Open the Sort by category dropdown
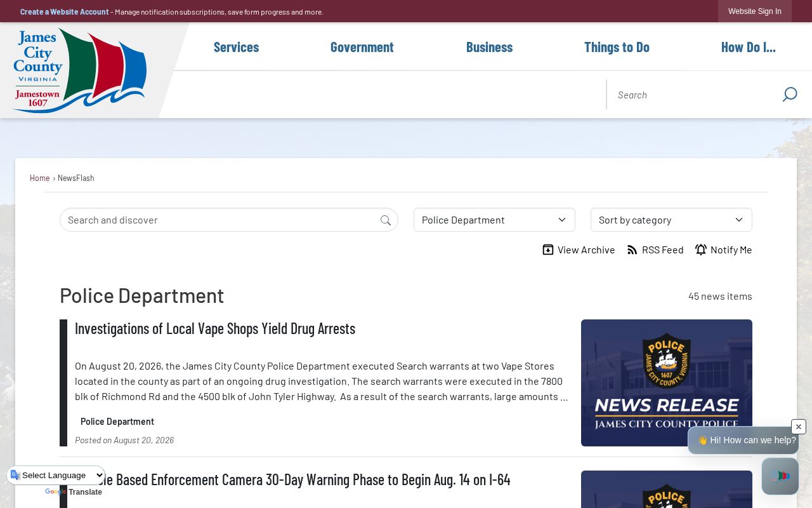The height and width of the screenshot is (508, 812). [x=671, y=220]
